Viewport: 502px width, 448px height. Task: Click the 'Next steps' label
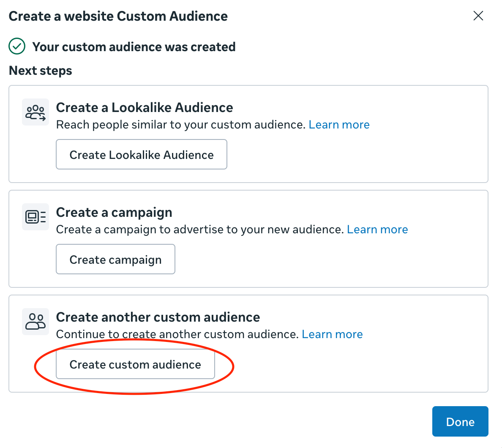click(41, 71)
